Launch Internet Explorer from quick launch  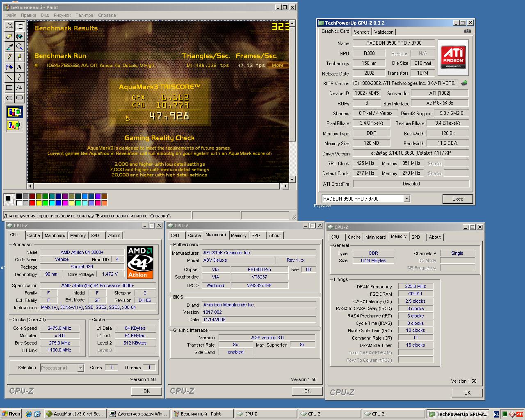coord(29,414)
